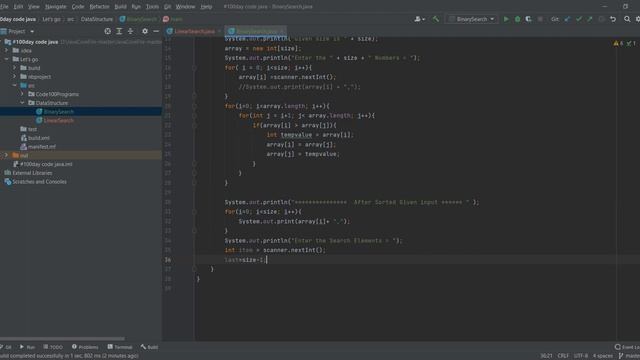
Task: Click the Git history clock icon
Action: click(x=601, y=19)
